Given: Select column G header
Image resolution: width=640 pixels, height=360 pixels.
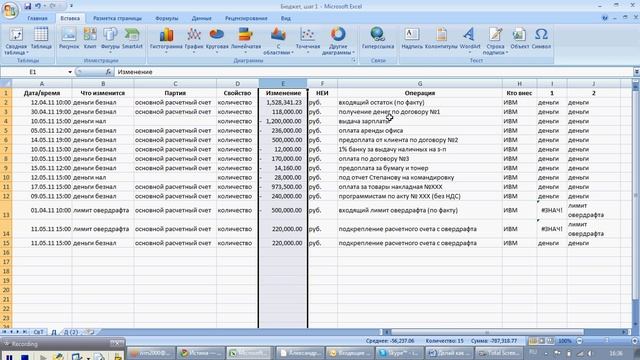Looking at the screenshot, I should pos(420,83).
